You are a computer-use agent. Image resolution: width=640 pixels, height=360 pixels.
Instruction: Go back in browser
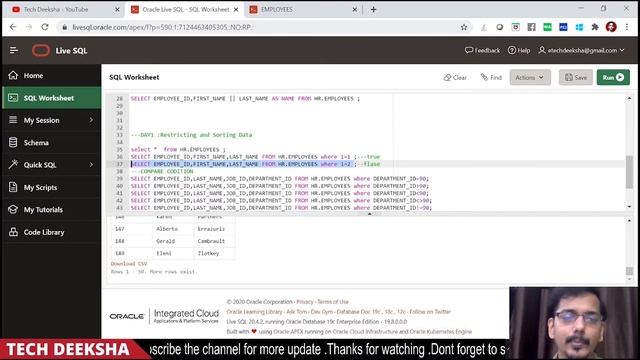click(x=13, y=27)
